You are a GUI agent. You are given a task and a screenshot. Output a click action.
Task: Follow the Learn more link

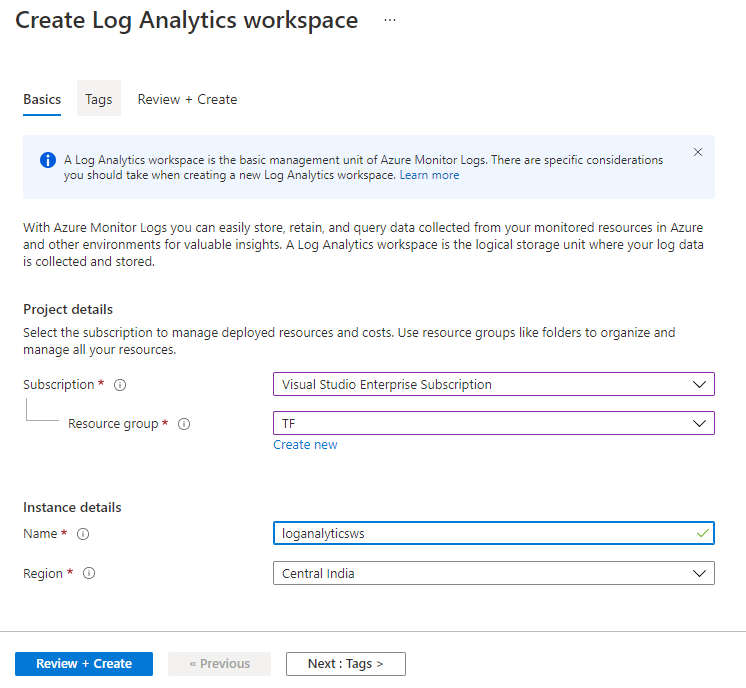[x=429, y=175]
